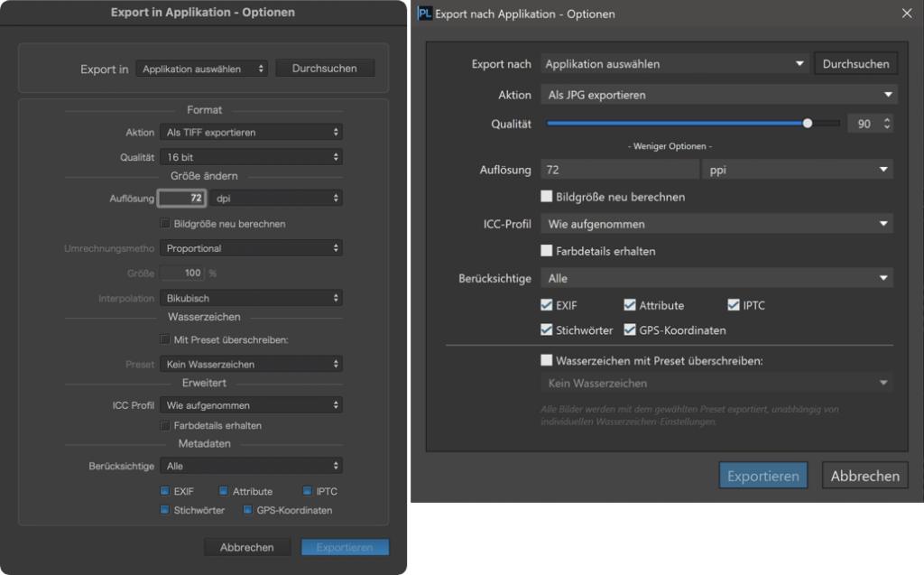The image size is (924, 575).
Task: Click Weniger Optionen link
Action: (x=670, y=146)
